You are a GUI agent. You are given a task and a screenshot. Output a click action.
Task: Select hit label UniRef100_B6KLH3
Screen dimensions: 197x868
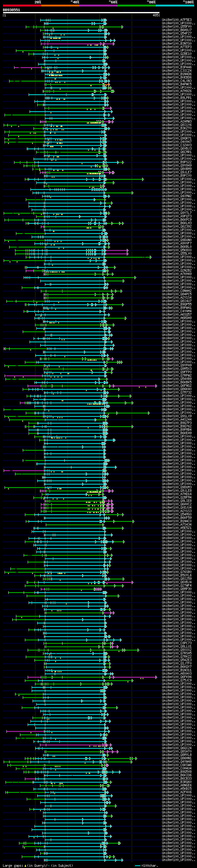tap(177, 223)
